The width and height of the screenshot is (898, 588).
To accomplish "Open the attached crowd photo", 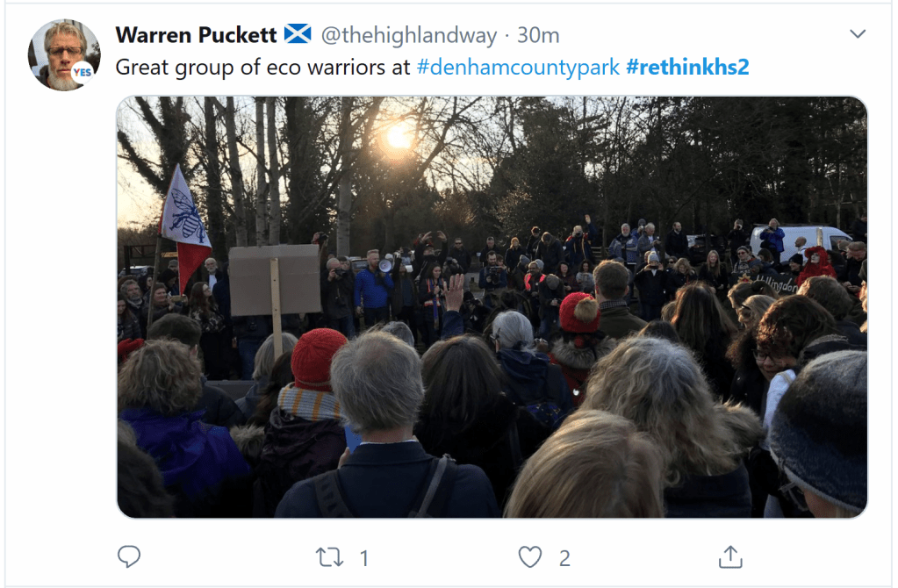I will 492,307.
